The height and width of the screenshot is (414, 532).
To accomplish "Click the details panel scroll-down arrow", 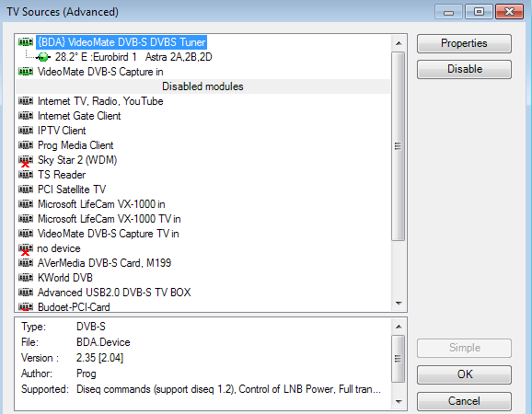I will 399,401.
